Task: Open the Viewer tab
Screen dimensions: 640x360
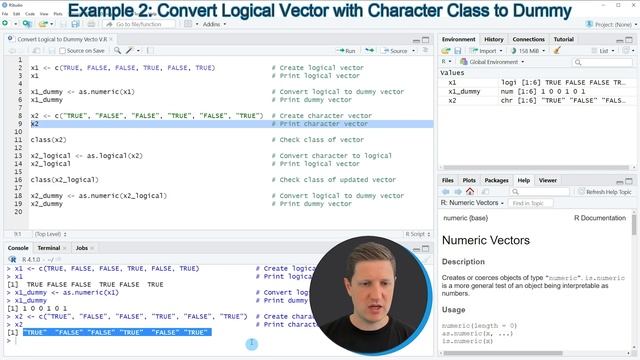Action: click(547, 180)
